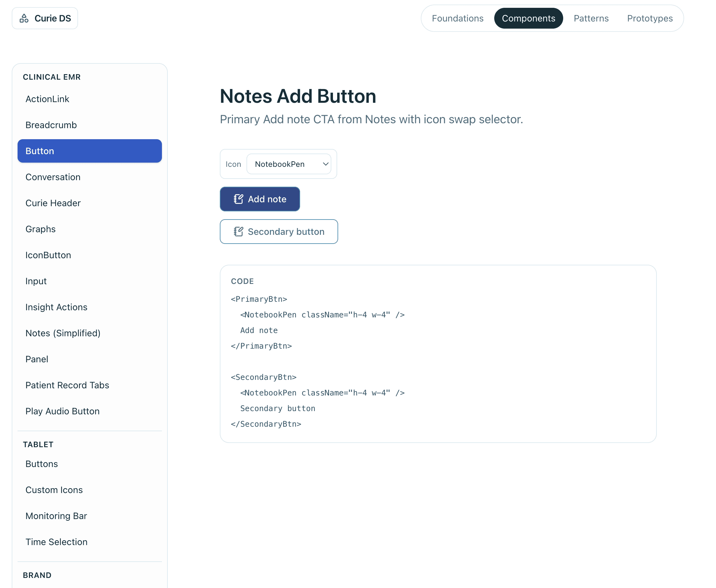The width and height of the screenshot is (716, 588).
Task: Open the NotebookPen icon dropdown
Action: pos(289,164)
